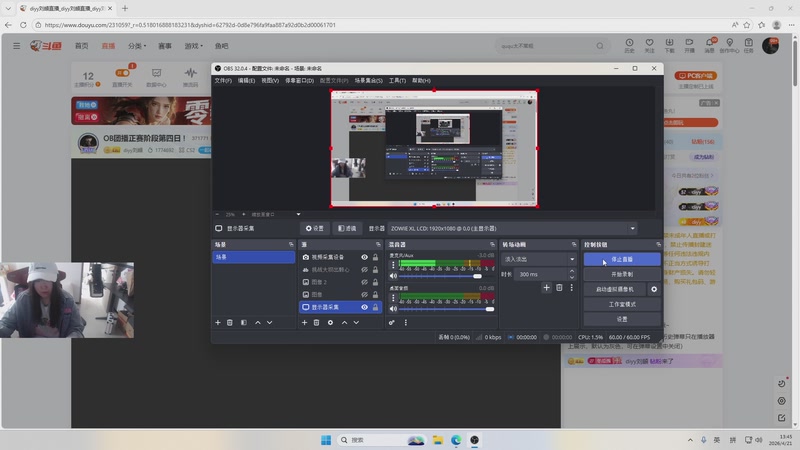Viewport: 800px width, 450px height.
Task: Show the cloud-icon source in the second 源 row
Action: tap(364, 269)
